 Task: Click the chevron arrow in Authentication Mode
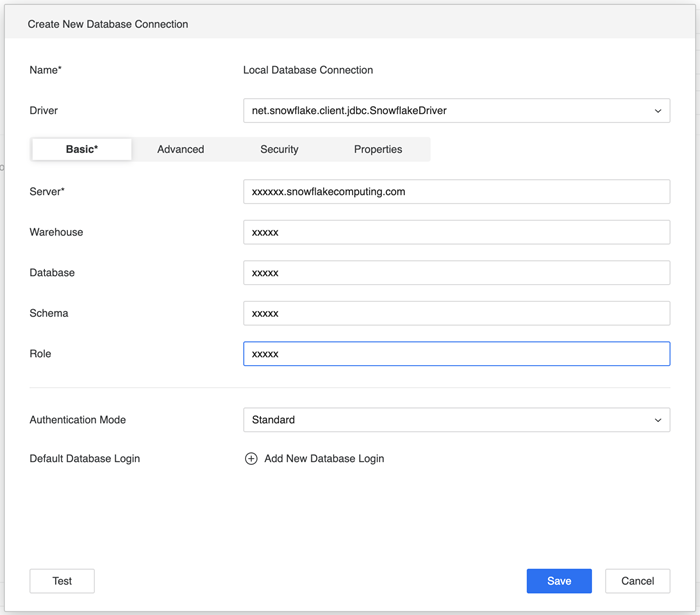click(658, 420)
